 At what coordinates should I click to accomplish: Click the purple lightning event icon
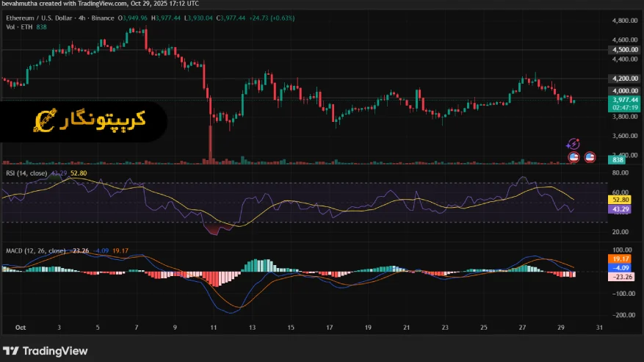[x=574, y=145]
